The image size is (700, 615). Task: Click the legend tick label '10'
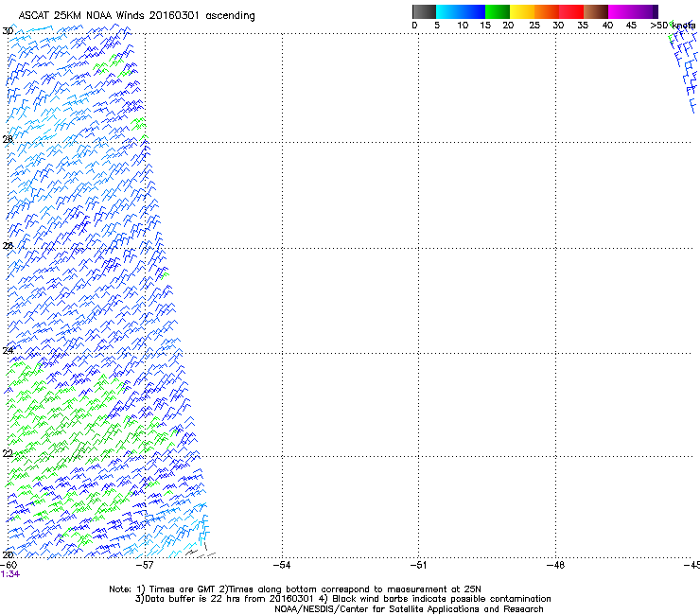(463, 26)
